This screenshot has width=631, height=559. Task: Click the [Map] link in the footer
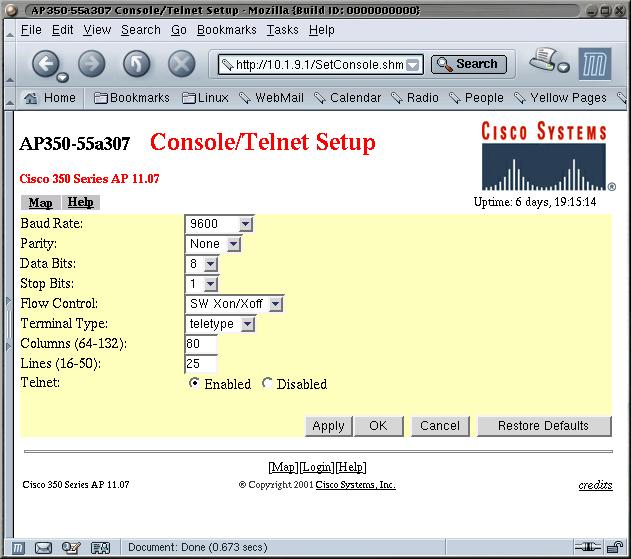(284, 467)
